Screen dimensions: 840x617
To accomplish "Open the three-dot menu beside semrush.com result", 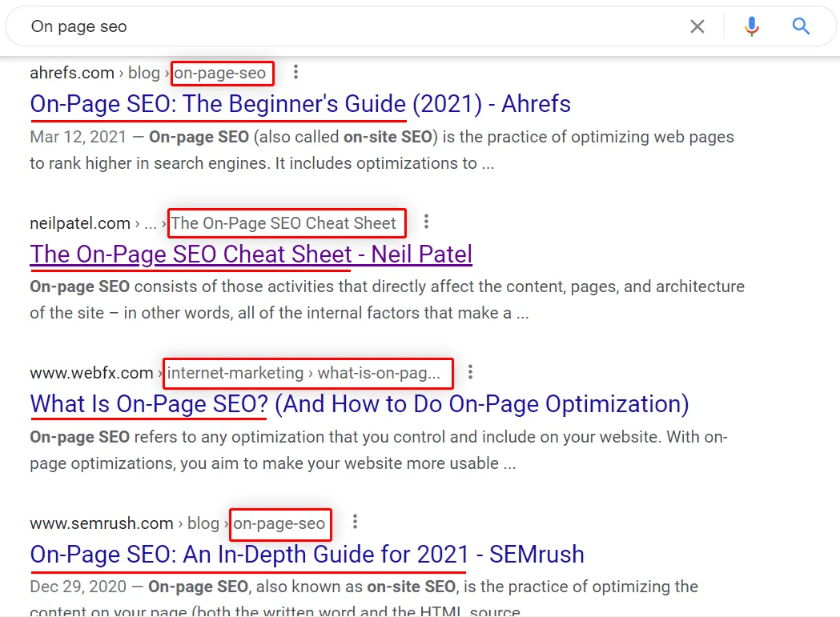I will coord(355,522).
